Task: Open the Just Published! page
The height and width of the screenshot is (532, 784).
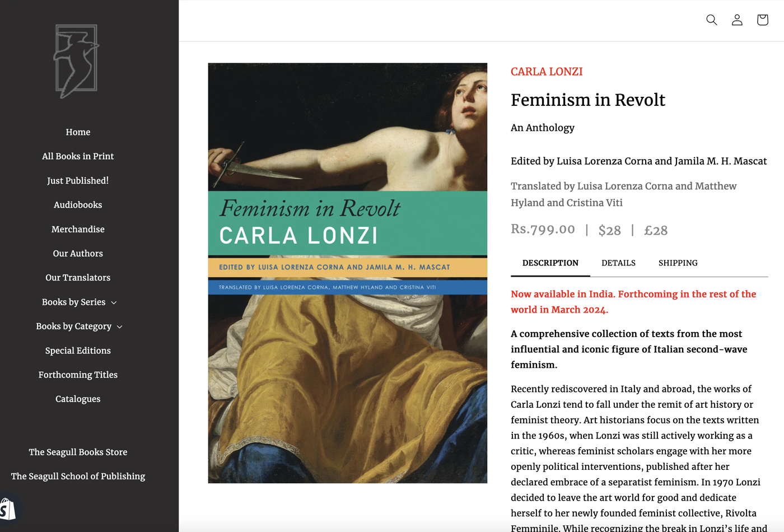Action: (78, 180)
